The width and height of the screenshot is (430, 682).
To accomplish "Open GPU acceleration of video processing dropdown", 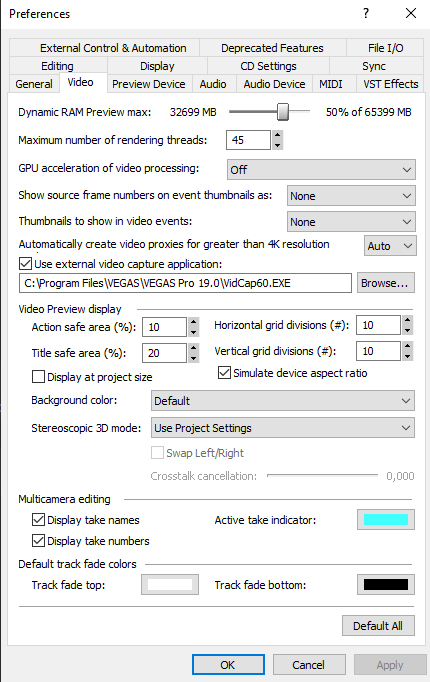I will (321, 169).
